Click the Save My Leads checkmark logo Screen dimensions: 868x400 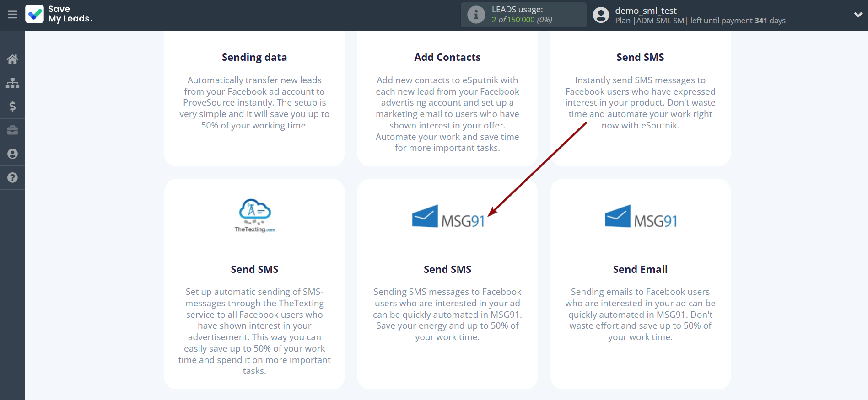tap(35, 14)
